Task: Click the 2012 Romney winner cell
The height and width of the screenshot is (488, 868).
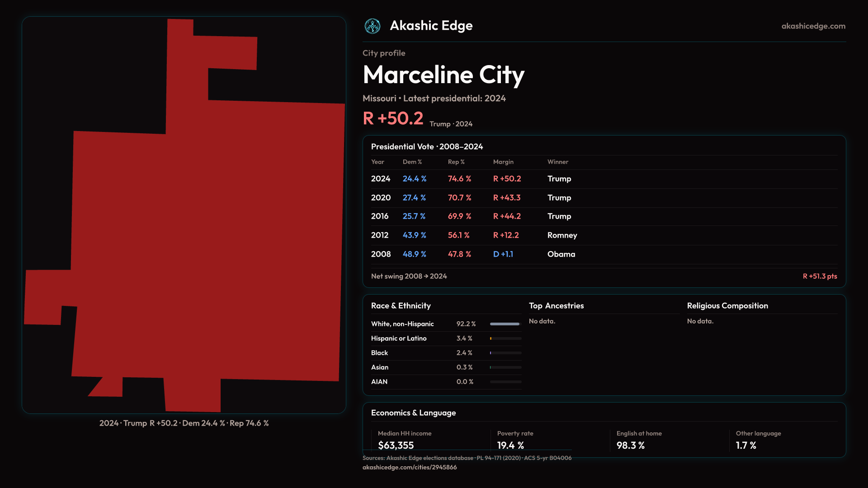Action: (562, 235)
